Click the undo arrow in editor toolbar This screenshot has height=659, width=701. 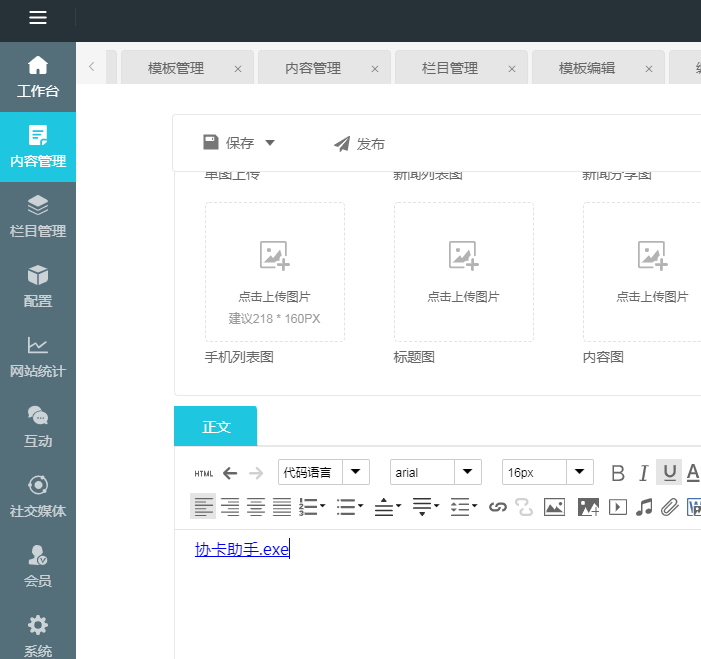pos(230,473)
